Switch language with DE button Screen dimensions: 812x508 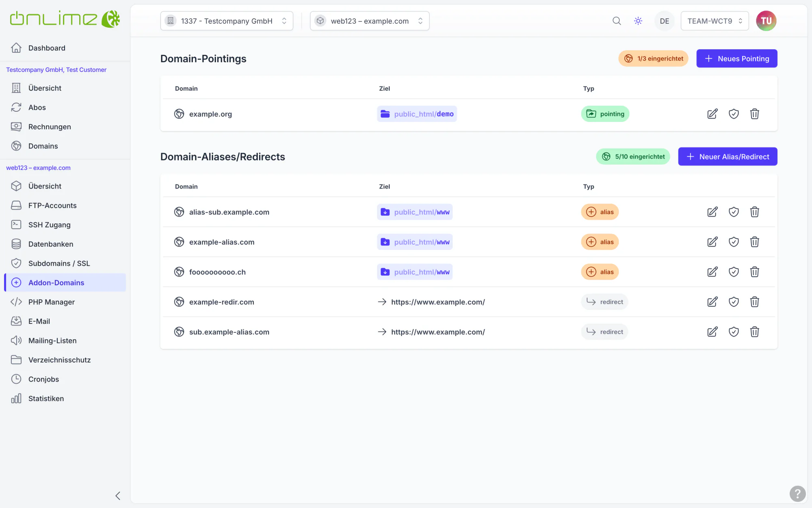tap(665, 21)
